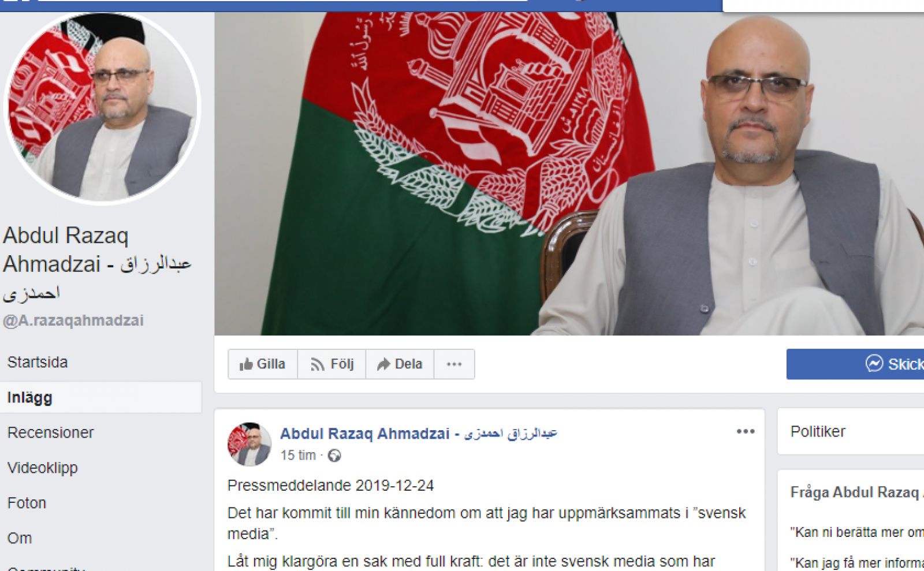Open post author's small avatar
This screenshot has height=571, width=924.
tap(249, 444)
